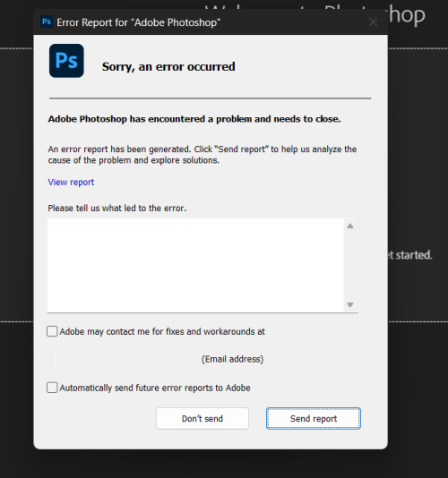Click the bold "needs to close" message text

(194, 119)
